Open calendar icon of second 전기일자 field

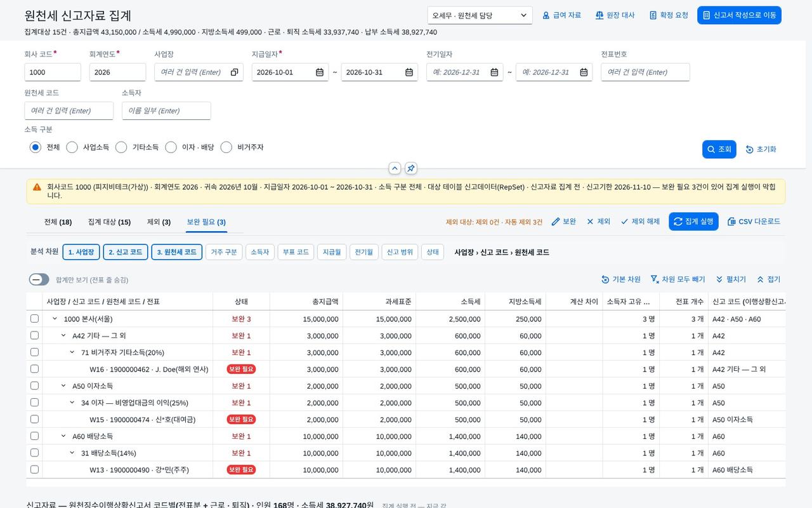pos(584,72)
